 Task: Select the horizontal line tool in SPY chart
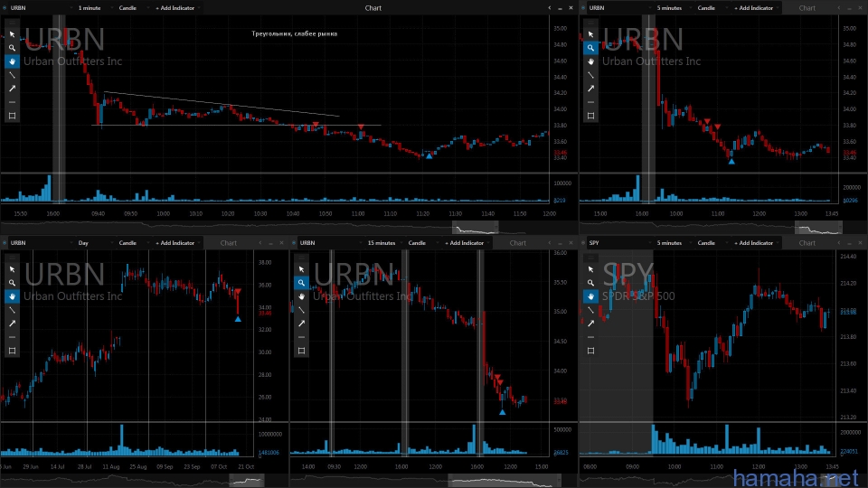590,337
